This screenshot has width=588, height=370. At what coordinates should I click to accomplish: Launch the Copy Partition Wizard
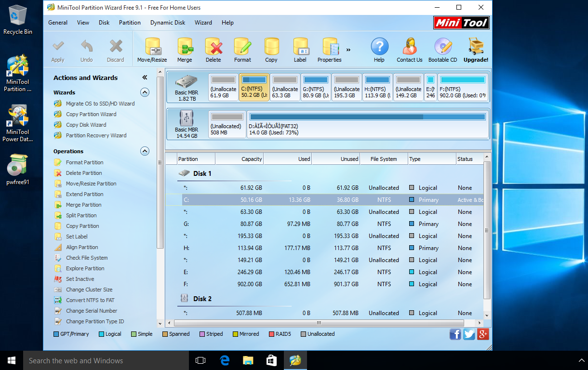coord(91,114)
